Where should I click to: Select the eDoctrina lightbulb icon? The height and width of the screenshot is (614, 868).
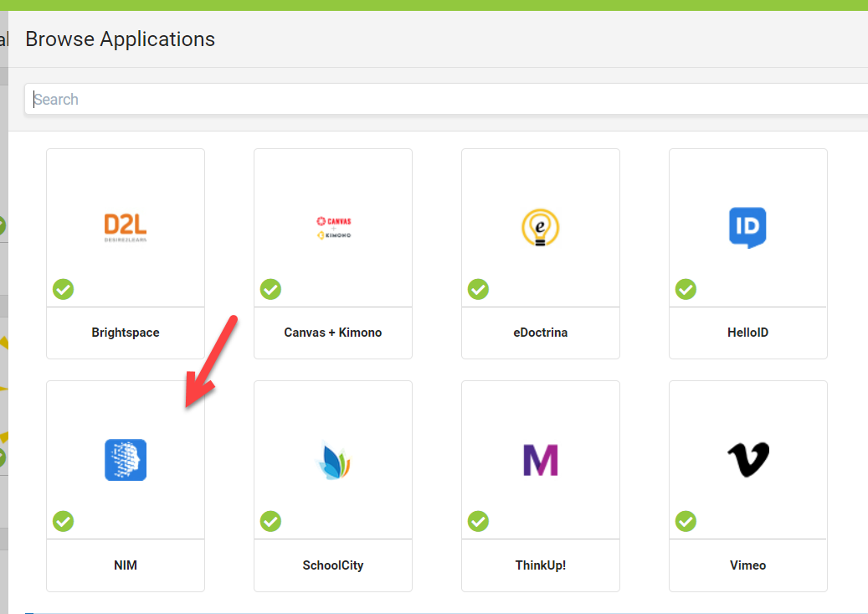(540, 227)
